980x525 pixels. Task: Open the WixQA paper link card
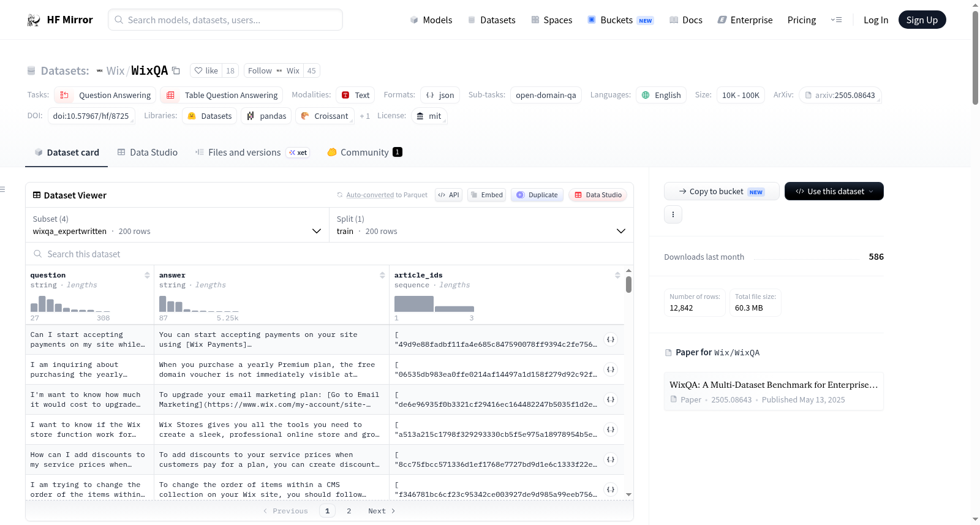(x=774, y=391)
